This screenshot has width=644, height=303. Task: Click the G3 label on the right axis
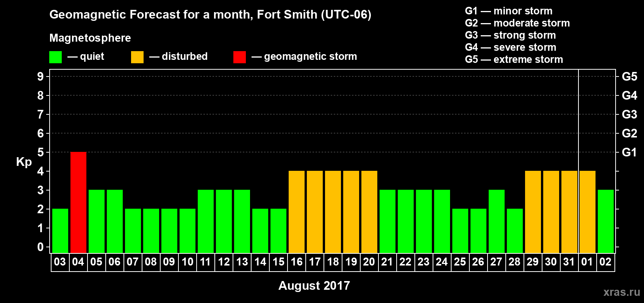(x=629, y=114)
